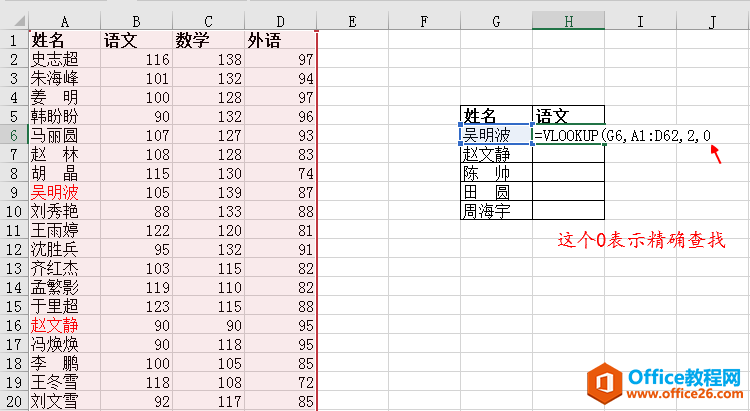Click 王冬雪's 外语 score 72

tap(280, 382)
